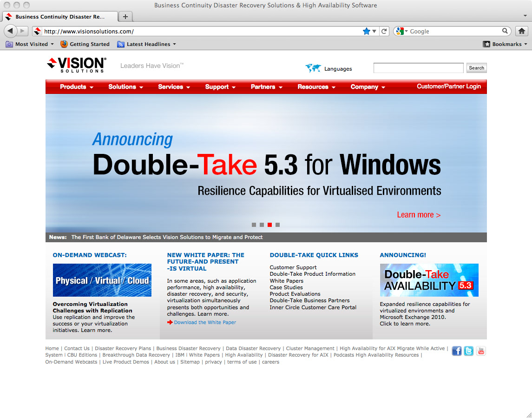The image size is (532, 418).
Task: Open a new tab with the plus button
Action: (125, 17)
